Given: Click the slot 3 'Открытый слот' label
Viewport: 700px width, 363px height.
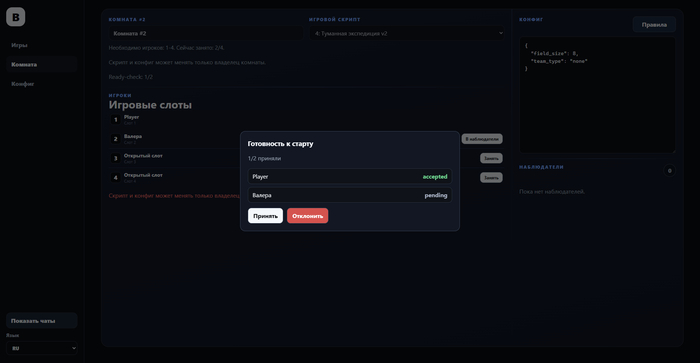Looking at the screenshot, I should [x=143, y=156].
